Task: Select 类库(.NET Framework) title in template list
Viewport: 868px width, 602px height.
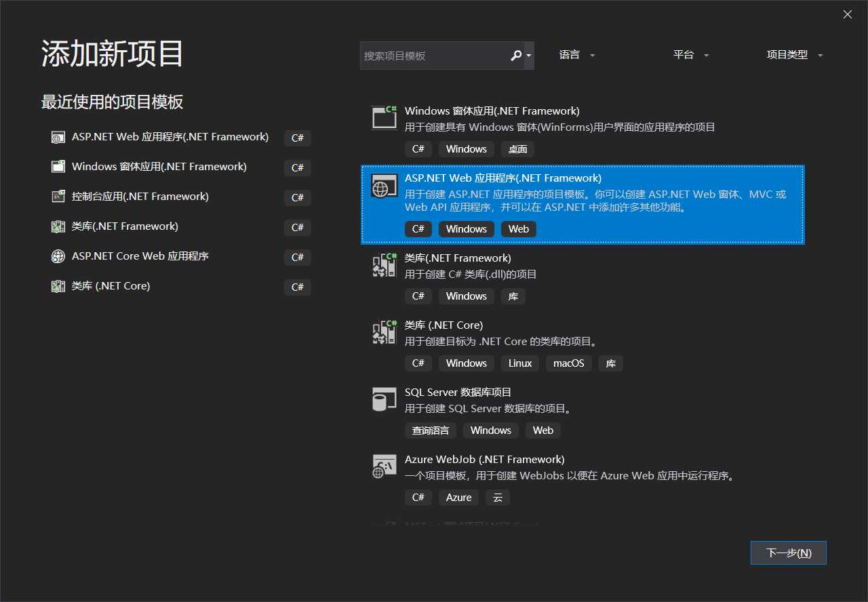Action: pyautogui.click(x=458, y=258)
